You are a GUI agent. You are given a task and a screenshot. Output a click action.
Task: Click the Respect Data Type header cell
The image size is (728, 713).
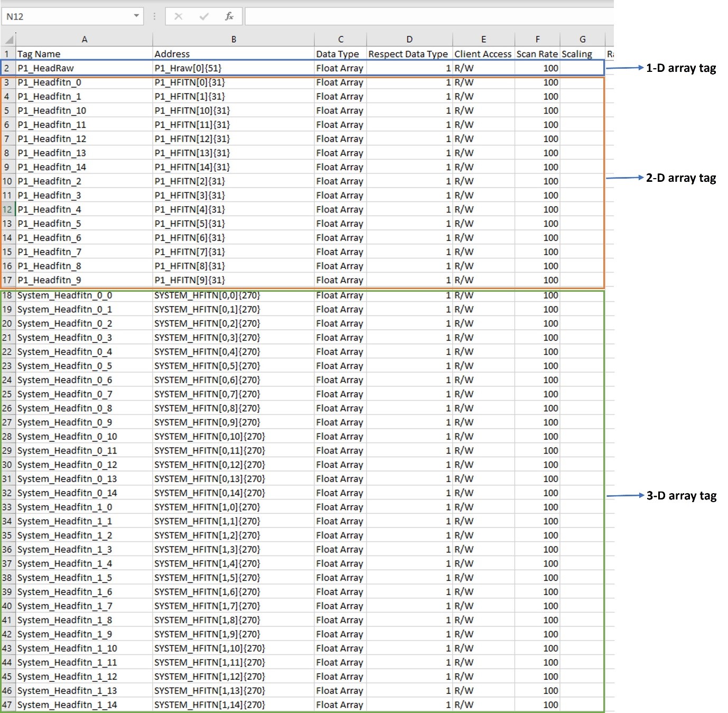point(408,54)
